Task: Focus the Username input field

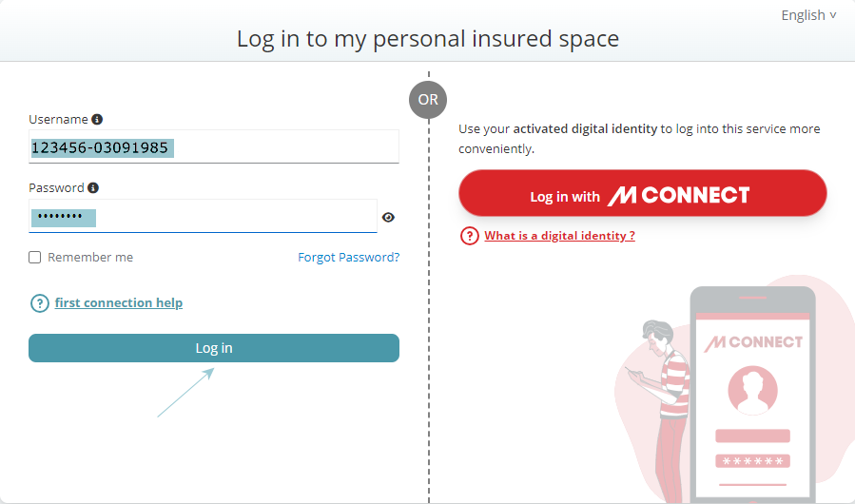Action: [214, 146]
